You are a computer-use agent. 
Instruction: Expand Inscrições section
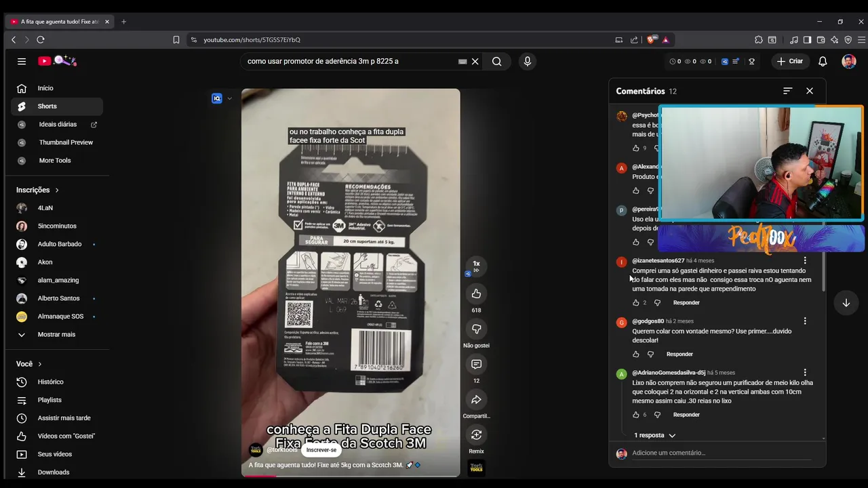point(37,190)
